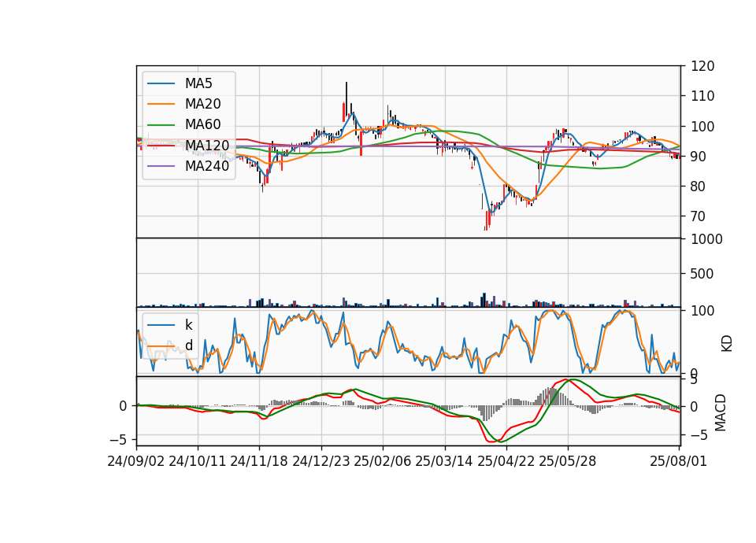This screenshot has height=543, width=756.
Task: Click the red MA120 line sample in legend
Action: click(161, 146)
